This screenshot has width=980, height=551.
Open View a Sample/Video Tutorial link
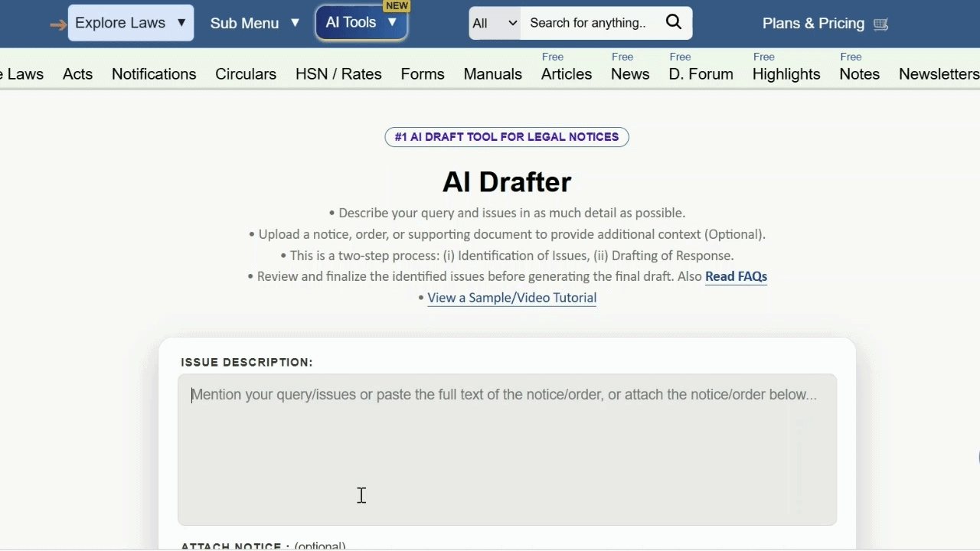click(x=512, y=298)
